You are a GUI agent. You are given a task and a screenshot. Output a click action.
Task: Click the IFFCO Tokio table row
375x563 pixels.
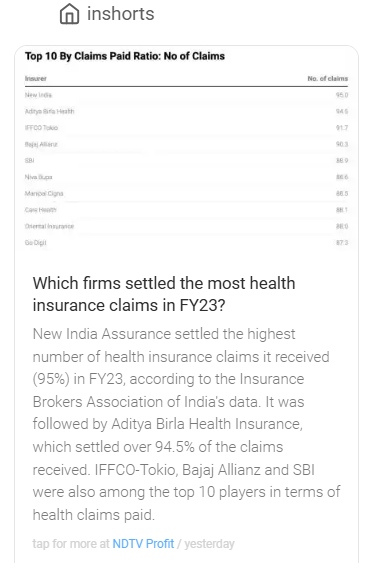(x=186, y=128)
